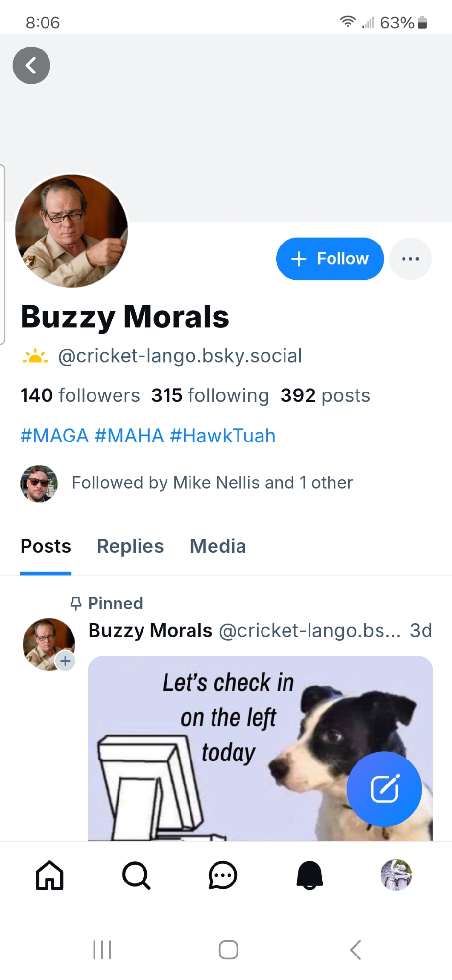Open the Chat messages icon
The height and width of the screenshot is (980, 452).
pyautogui.click(x=223, y=875)
